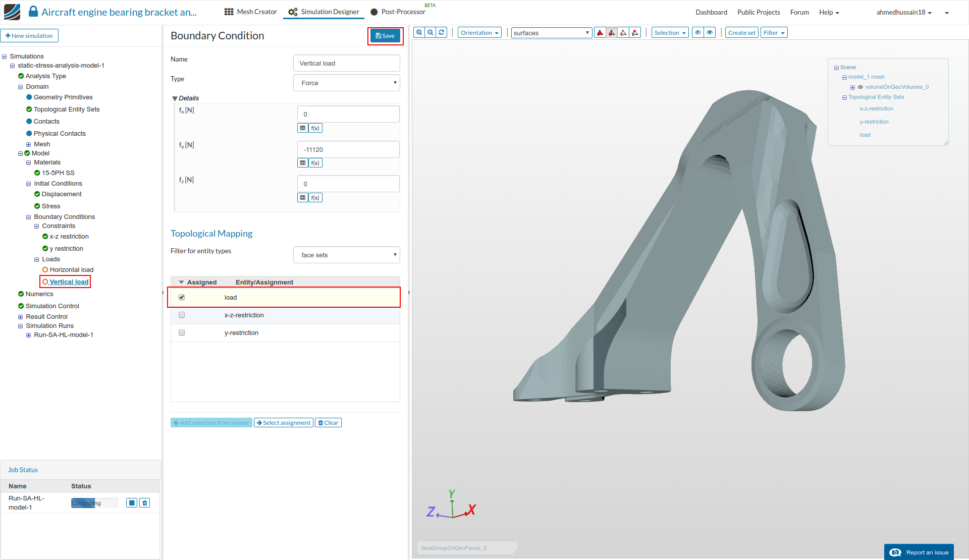
Task: Open the Type Force dropdown
Action: tap(346, 83)
